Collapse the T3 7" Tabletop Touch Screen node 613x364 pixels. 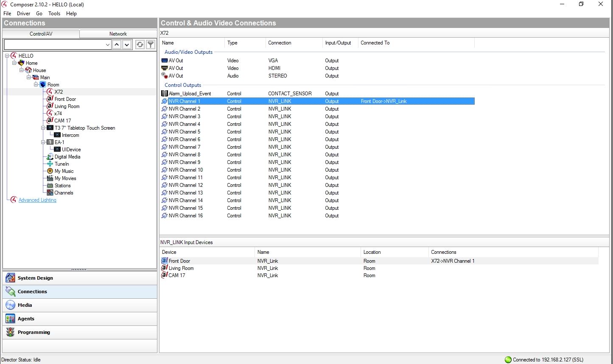point(43,128)
